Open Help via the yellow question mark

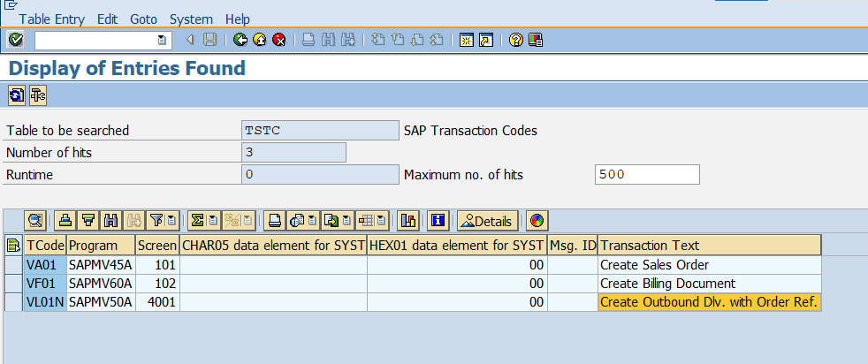click(x=516, y=40)
